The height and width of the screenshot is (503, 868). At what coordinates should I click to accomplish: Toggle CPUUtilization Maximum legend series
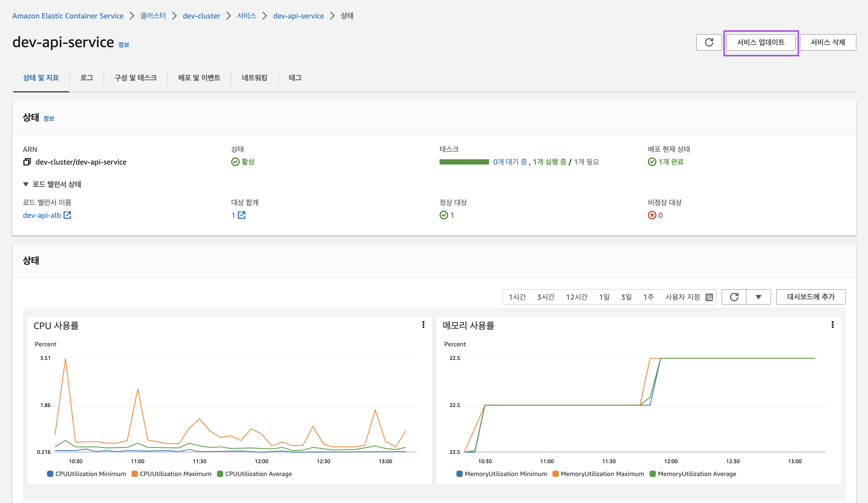[171, 474]
